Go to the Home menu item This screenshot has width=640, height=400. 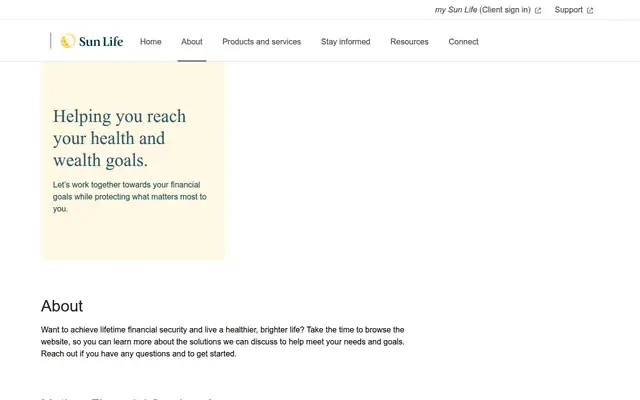(x=151, y=42)
